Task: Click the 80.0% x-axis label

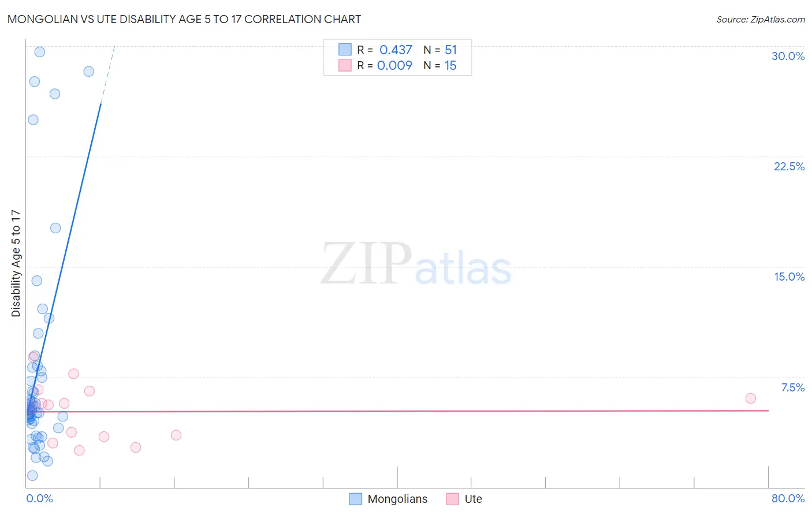Action: [x=788, y=498]
